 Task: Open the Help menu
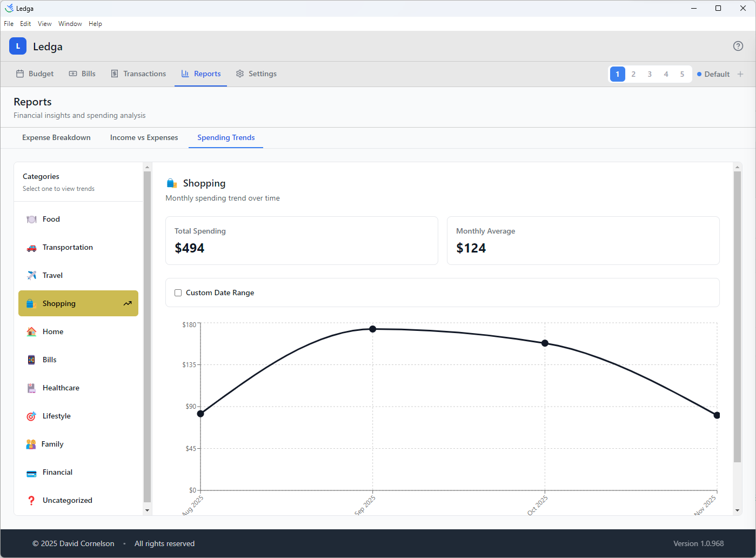(x=95, y=24)
